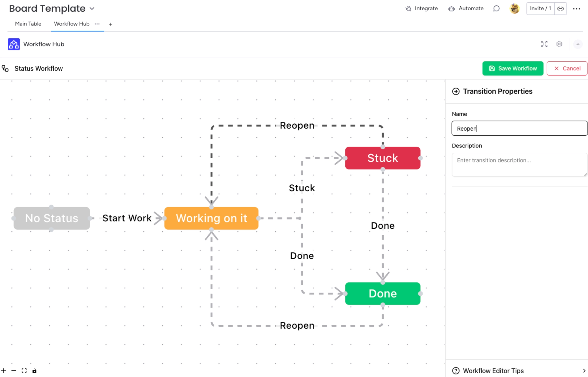Screen dimensions: 588x377
Task: Open the Workflow Hub settings gear
Action: coord(559,44)
